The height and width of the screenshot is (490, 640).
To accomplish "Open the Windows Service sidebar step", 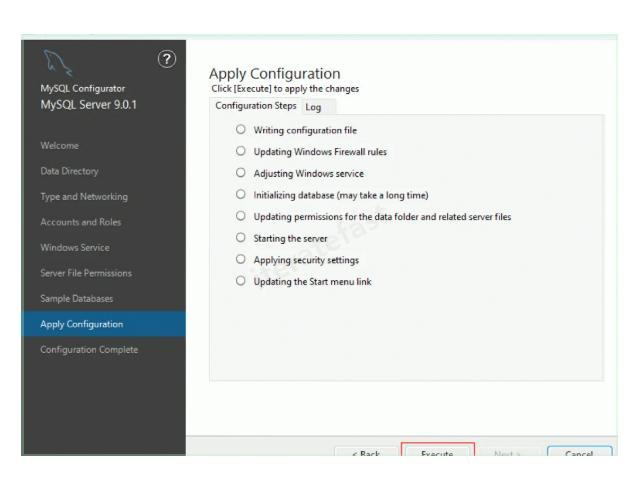I will pos(75,247).
